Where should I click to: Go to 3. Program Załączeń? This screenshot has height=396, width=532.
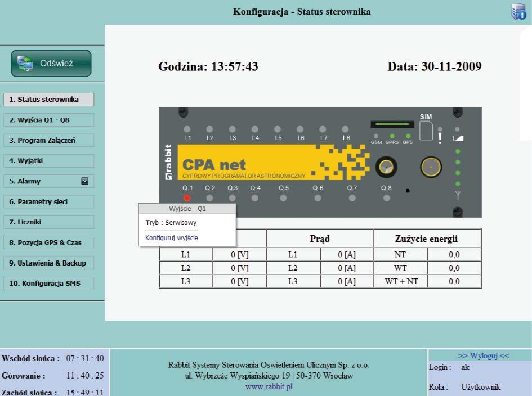point(48,141)
